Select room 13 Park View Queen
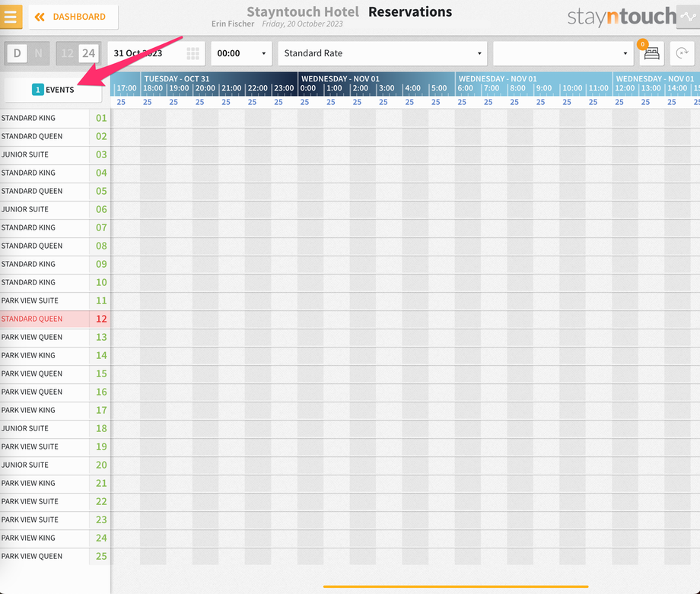 pos(55,338)
